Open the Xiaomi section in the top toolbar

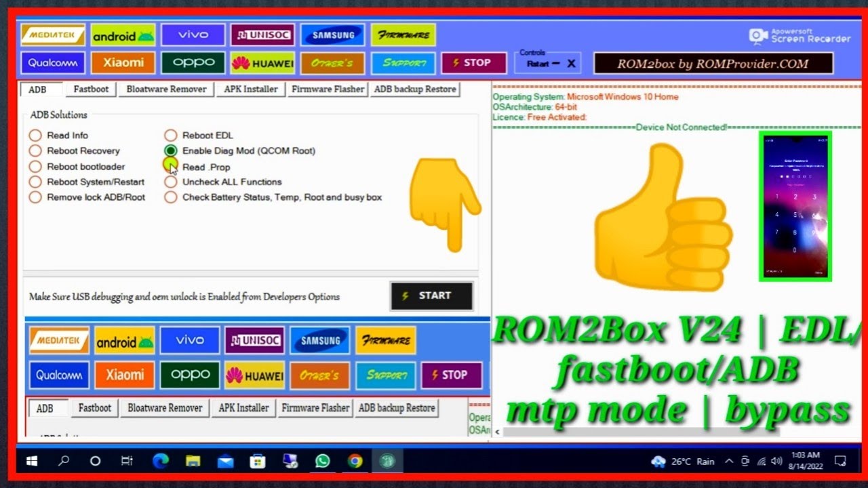tap(123, 63)
